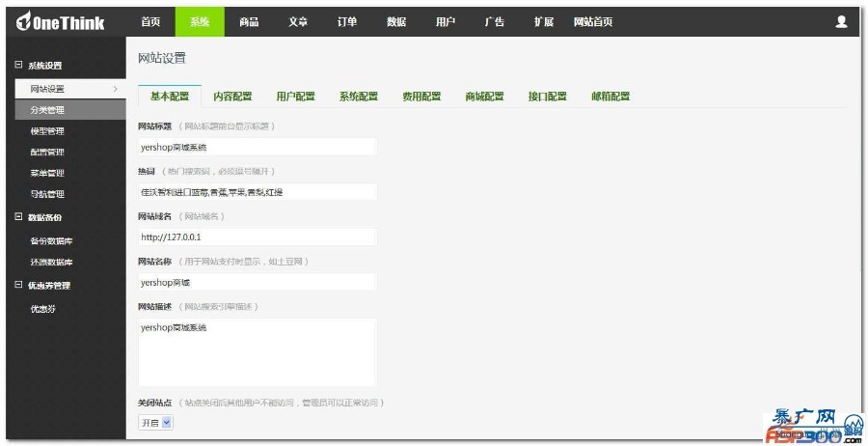Open 分类管理 in the sidebar

pyautogui.click(x=70, y=110)
